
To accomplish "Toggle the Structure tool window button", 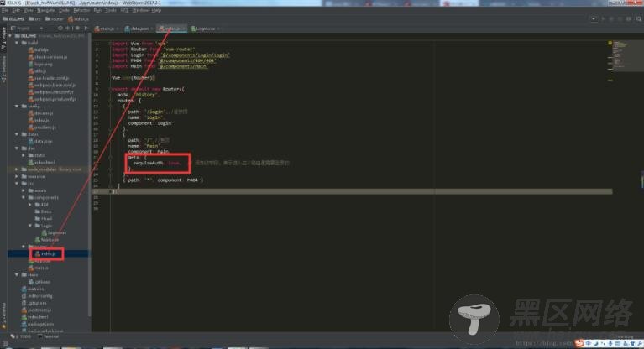I will point(3,69).
